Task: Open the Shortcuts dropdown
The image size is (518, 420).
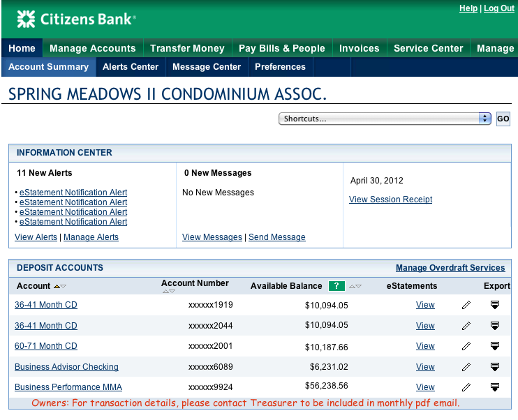Action: 385,119
